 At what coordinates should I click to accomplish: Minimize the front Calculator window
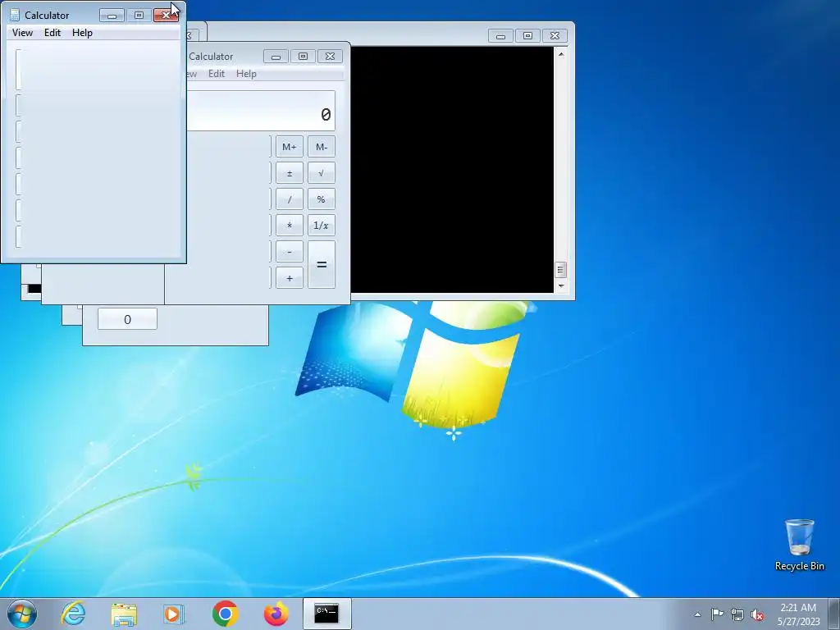(x=112, y=15)
